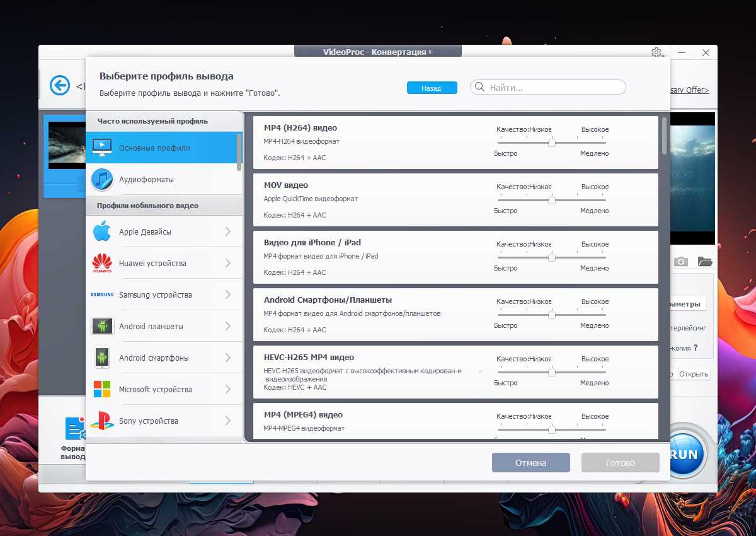756x536 pixels.
Task: Select HEVC-H265 MP4 видео profile title
Action: pyautogui.click(x=309, y=358)
